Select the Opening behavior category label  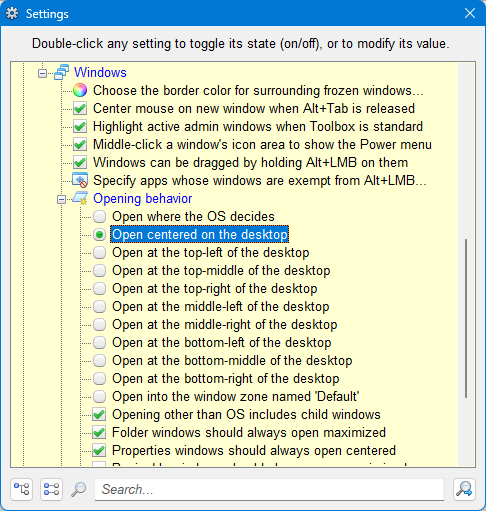click(143, 198)
